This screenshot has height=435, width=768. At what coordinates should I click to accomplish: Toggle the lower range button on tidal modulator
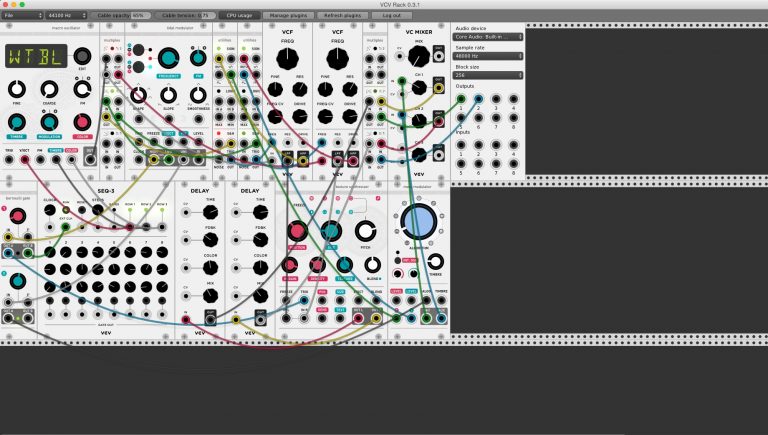point(139,67)
